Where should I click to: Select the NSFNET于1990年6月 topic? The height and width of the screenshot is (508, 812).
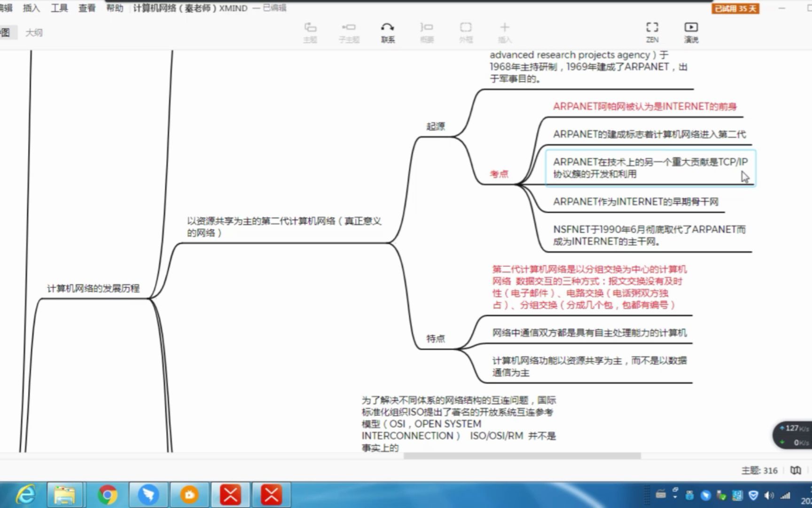649,235
